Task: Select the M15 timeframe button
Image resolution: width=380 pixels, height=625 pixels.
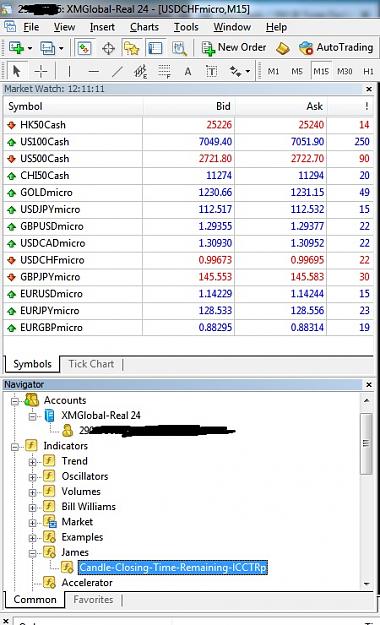Action: [321, 71]
